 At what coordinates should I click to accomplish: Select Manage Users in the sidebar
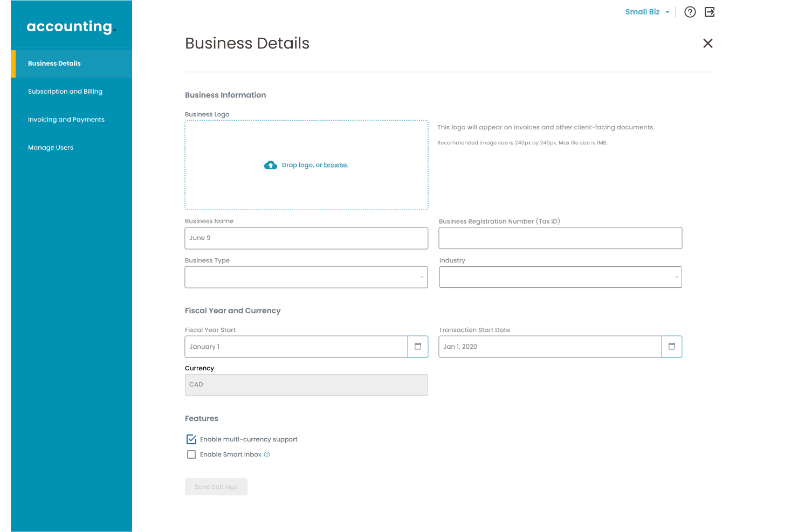point(51,148)
